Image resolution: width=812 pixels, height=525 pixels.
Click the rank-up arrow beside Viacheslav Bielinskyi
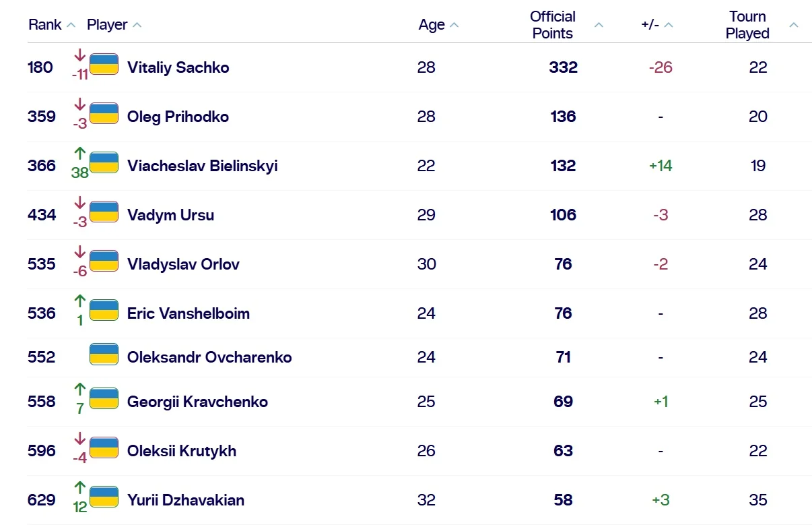pos(80,154)
